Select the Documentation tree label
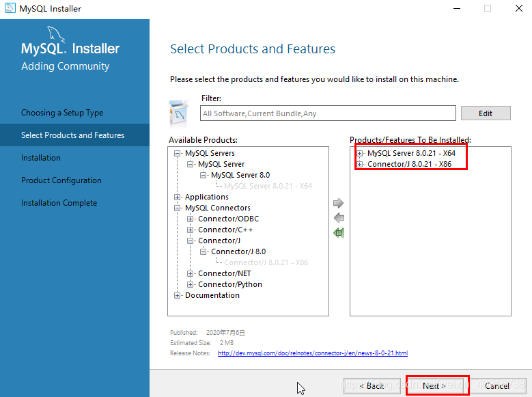Screen dimensions: 532x397 point(212,295)
